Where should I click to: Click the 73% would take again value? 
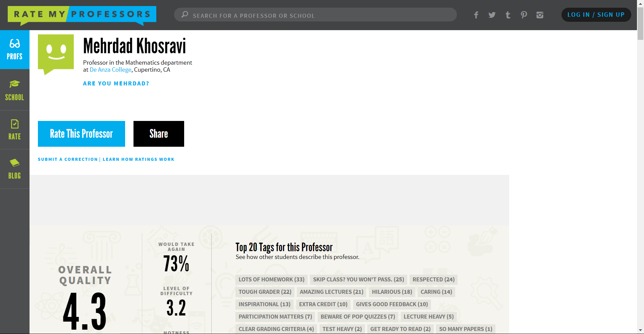(176, 264)
